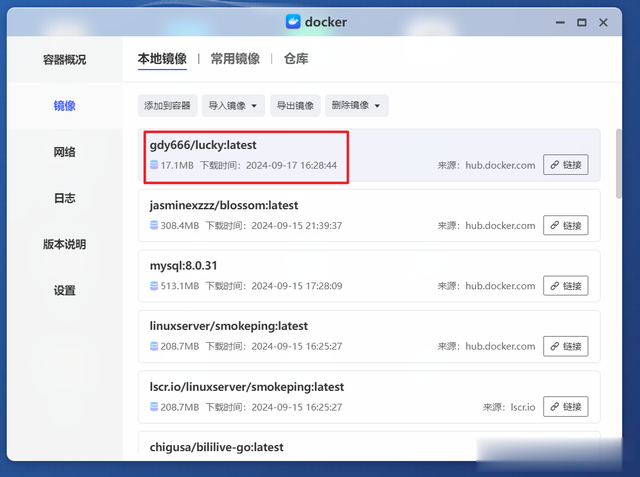Image resolution: width=640 pixels, height=477 pixels.
Task: Select the linuxserver/smokeping:latest image name
Action: pos(229,326)
